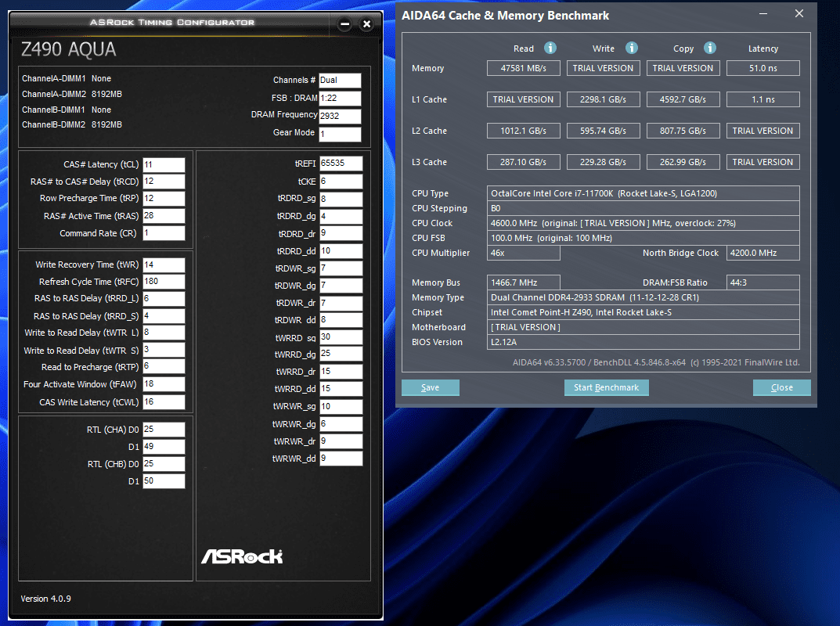Click the Channels # field showing Dual

coord(340,81)
